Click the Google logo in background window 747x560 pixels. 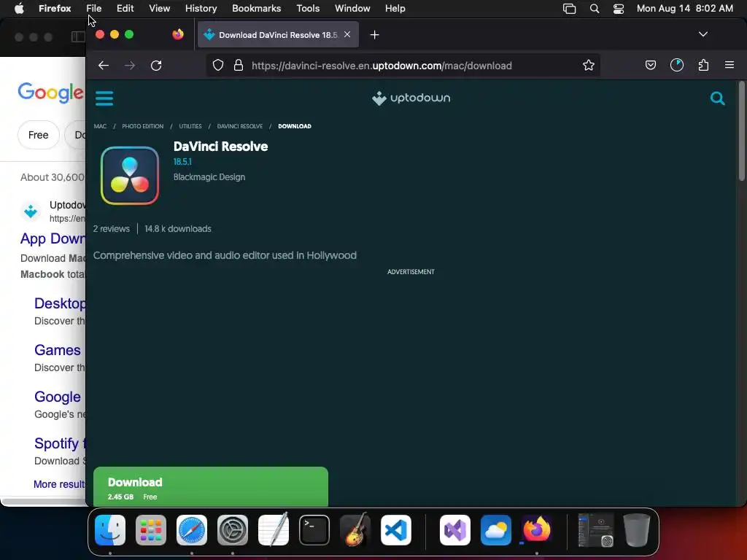point(50,93)
